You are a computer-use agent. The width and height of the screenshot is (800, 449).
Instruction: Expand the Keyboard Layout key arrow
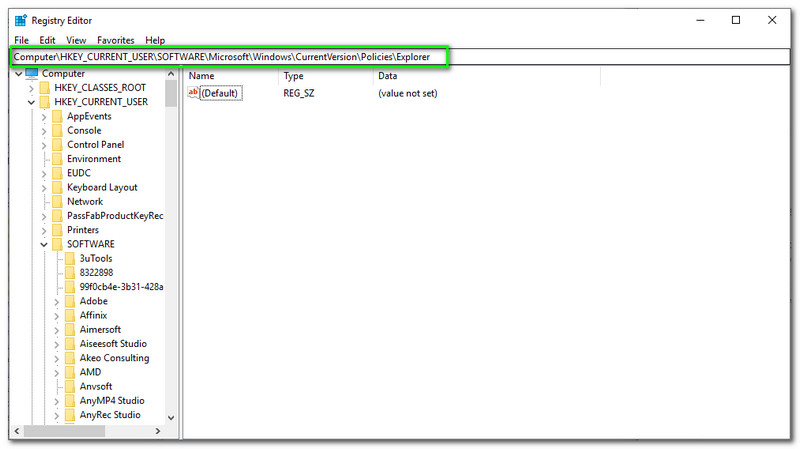[44, 188]
